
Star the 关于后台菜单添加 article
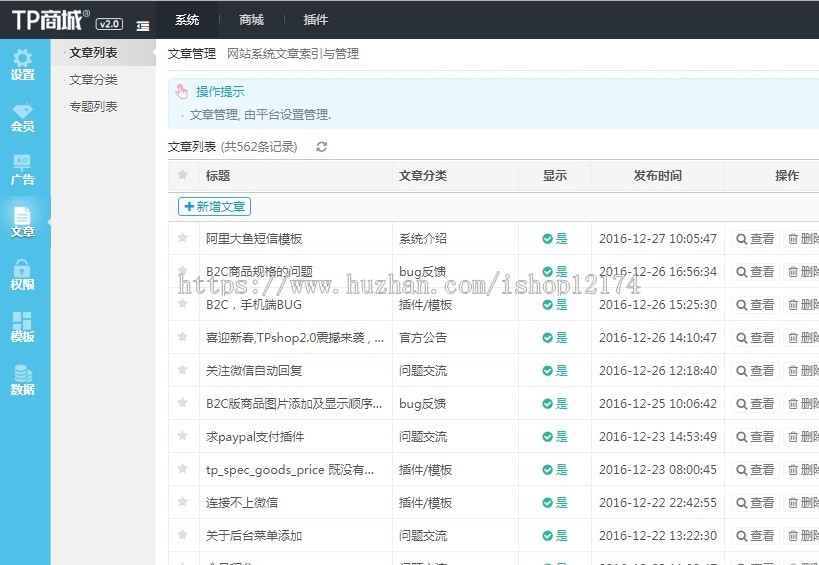coord(182,534)
